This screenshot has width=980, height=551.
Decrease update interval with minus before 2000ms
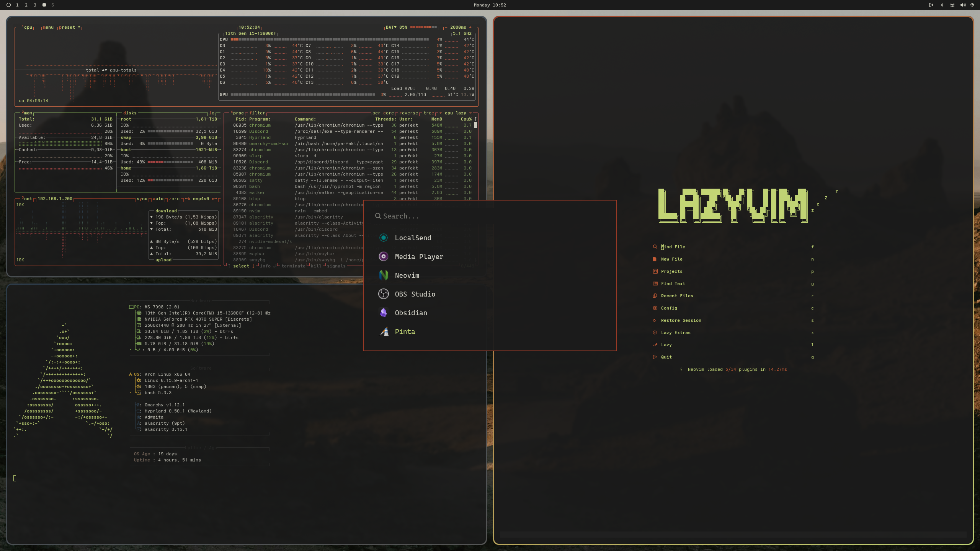[x=446, y=28]
